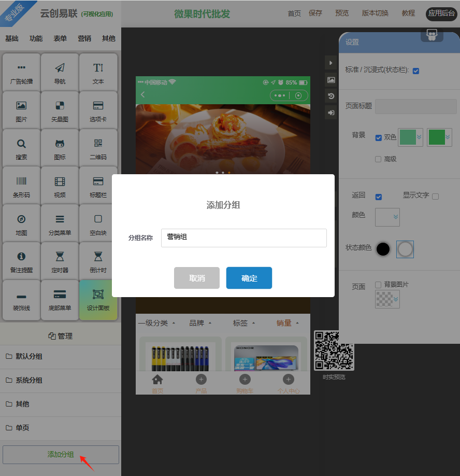Viewport: 460px width, 476px height.
Task: Open the first green background color dropdown
Action: (x=411, y=137)
